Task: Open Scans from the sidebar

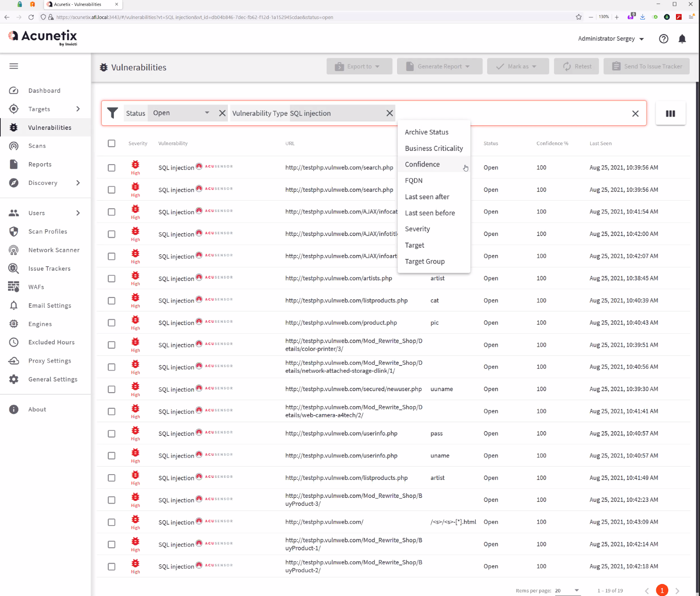Action: pyautogui.click(x=37, y=146)
